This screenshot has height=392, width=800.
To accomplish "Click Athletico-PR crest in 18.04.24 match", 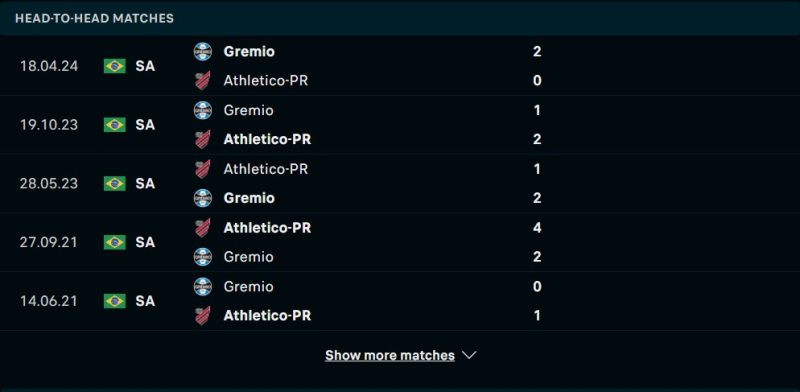I will (203, 81).
